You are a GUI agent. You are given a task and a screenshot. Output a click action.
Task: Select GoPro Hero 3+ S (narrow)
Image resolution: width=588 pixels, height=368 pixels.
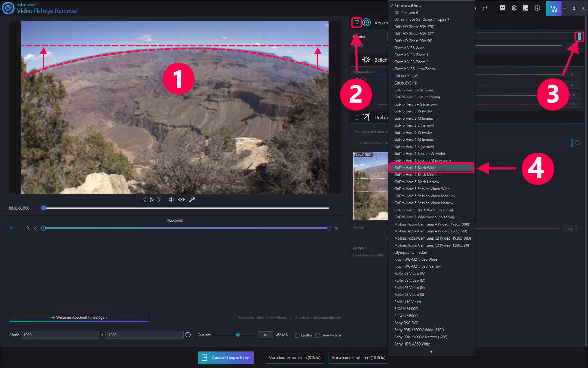pos(431,104)
